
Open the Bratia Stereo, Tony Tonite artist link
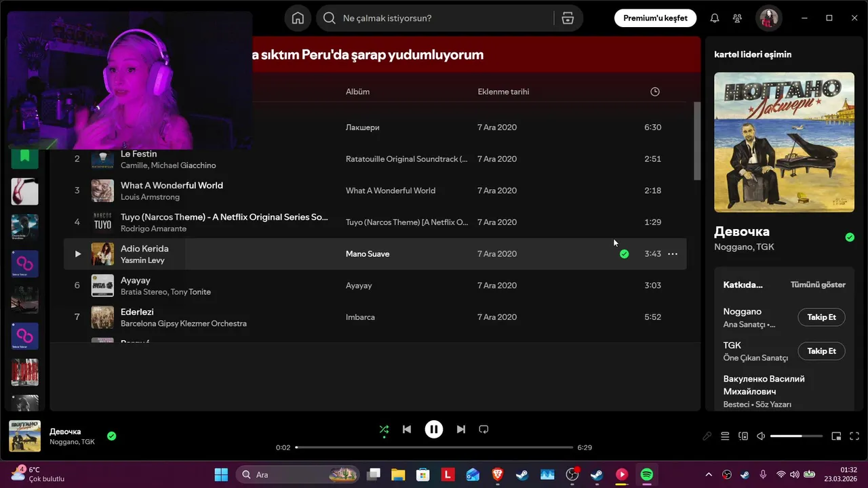pyautogui.click(x=165, y=292)
